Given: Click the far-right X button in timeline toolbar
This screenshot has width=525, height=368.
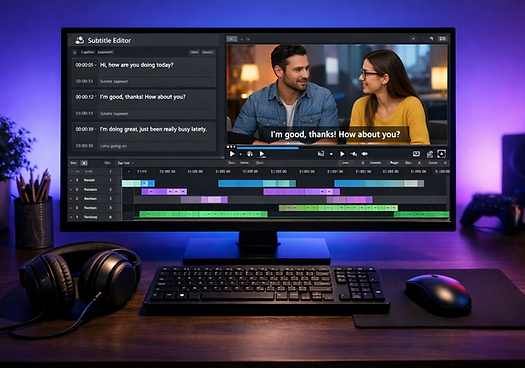Looking at the screenshot, I should point(445,163).
